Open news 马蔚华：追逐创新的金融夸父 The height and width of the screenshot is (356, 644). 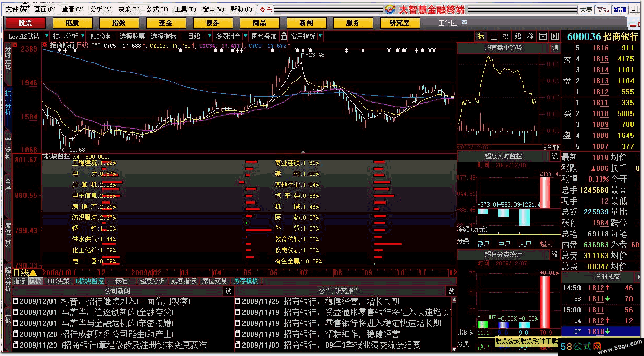(x=118, y=312)
